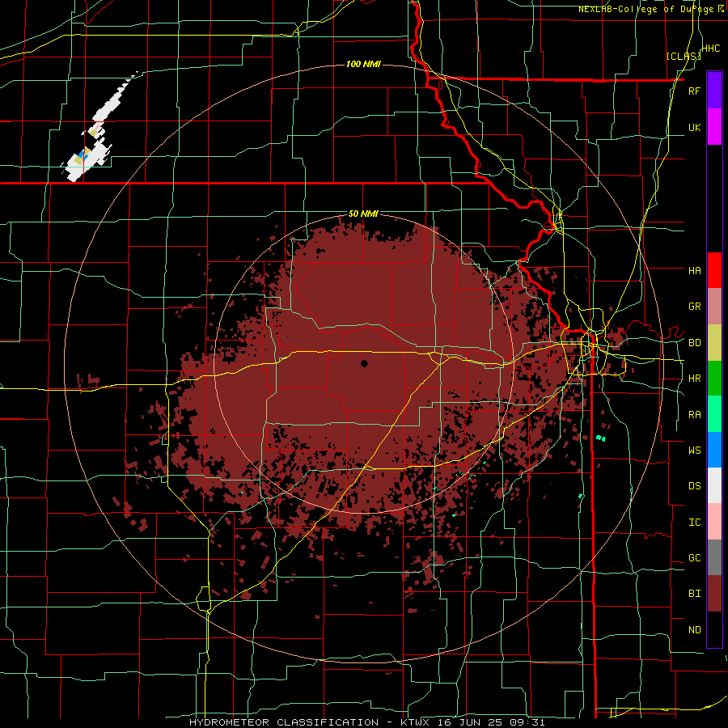This screenshot has height=728, width=728.
Task: Click the RF legend label
Action: (x=695, y=91)
